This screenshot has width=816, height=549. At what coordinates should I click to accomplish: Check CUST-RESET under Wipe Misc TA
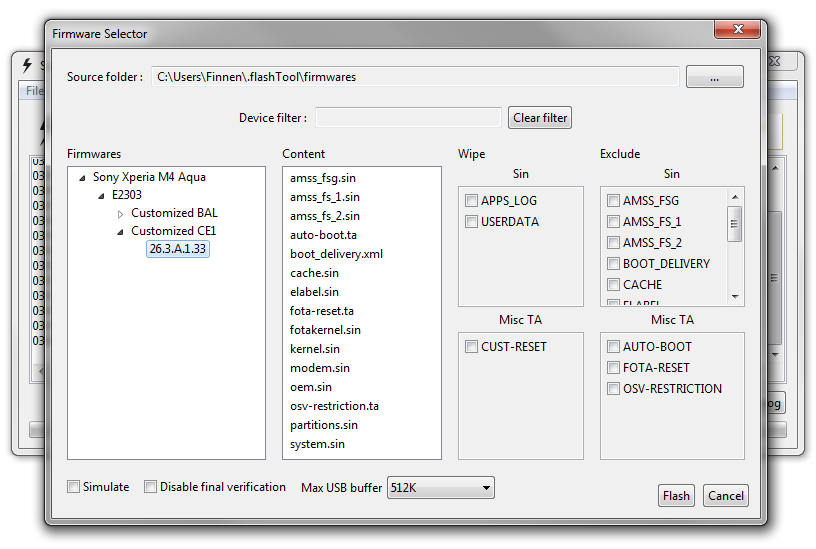click(x=471, y=347)
